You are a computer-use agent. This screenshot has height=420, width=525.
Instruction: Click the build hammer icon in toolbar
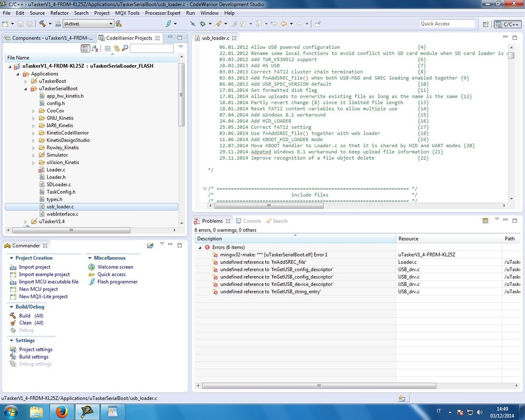[x=42, y=24]
